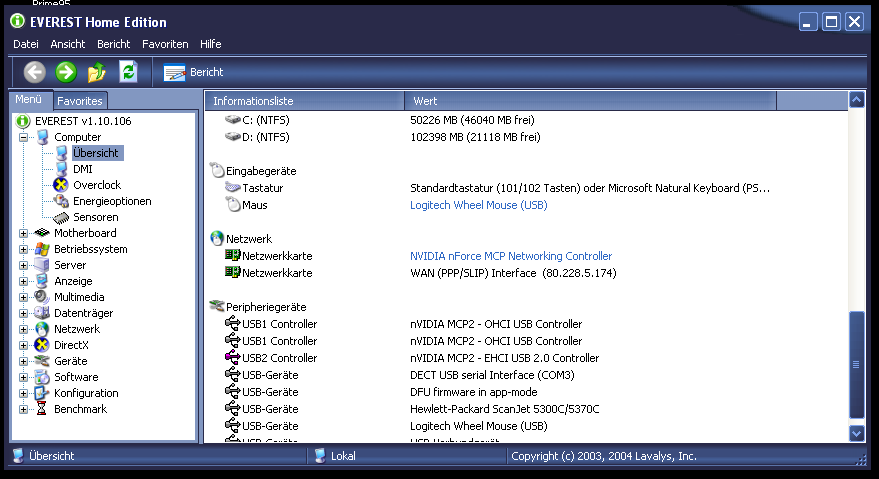Select DECT USB serial Interface (COM3) value
This screenshot has width=879, height=479.
(492, 375)
